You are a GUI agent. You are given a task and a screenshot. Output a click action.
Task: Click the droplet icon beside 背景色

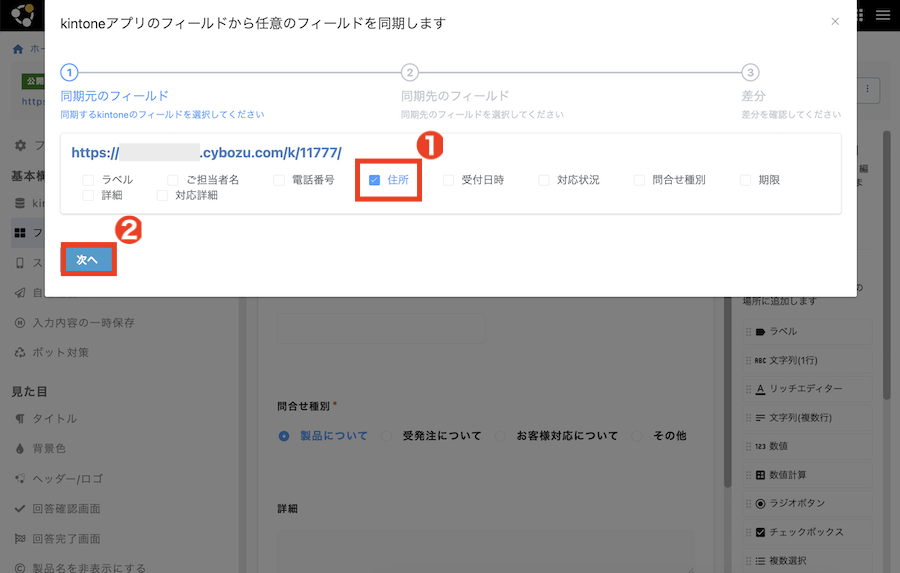[x=20, y=448]
